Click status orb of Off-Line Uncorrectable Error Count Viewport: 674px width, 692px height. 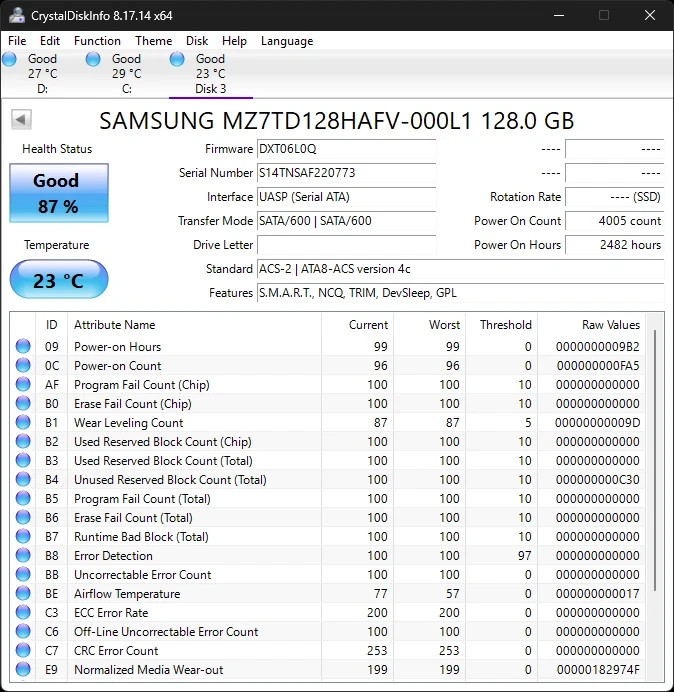click(x=23, y=631)
